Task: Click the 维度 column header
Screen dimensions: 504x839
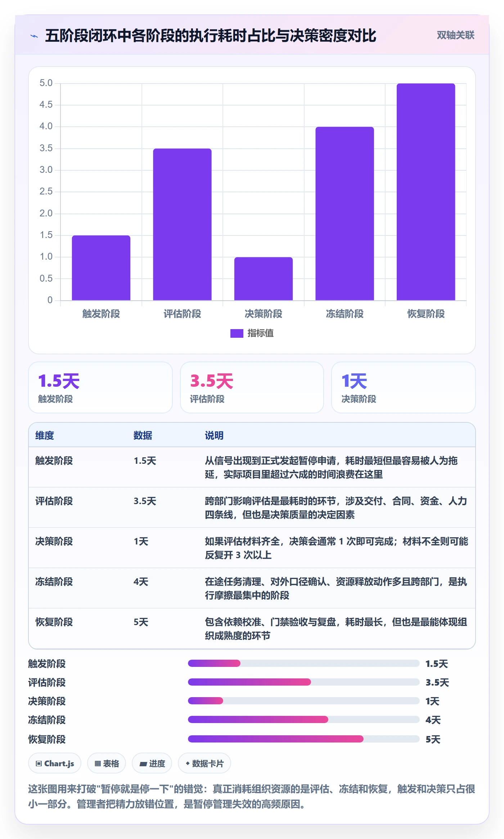Action: (45, 435)
